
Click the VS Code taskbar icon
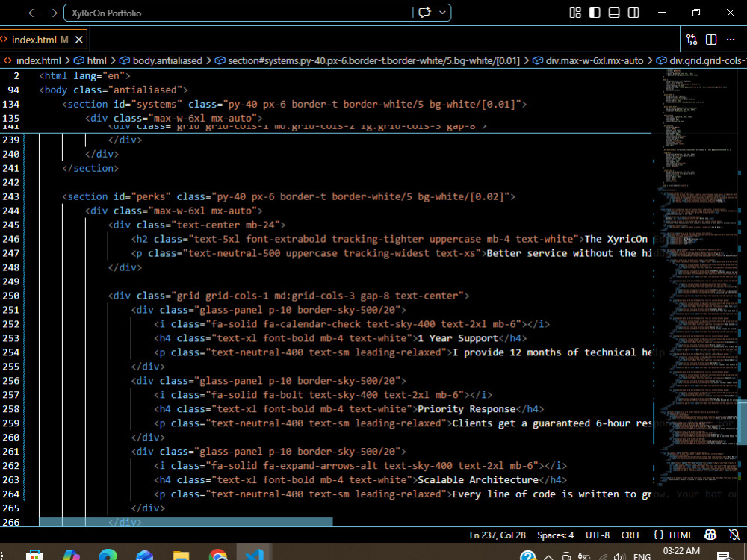coord(255,555)
